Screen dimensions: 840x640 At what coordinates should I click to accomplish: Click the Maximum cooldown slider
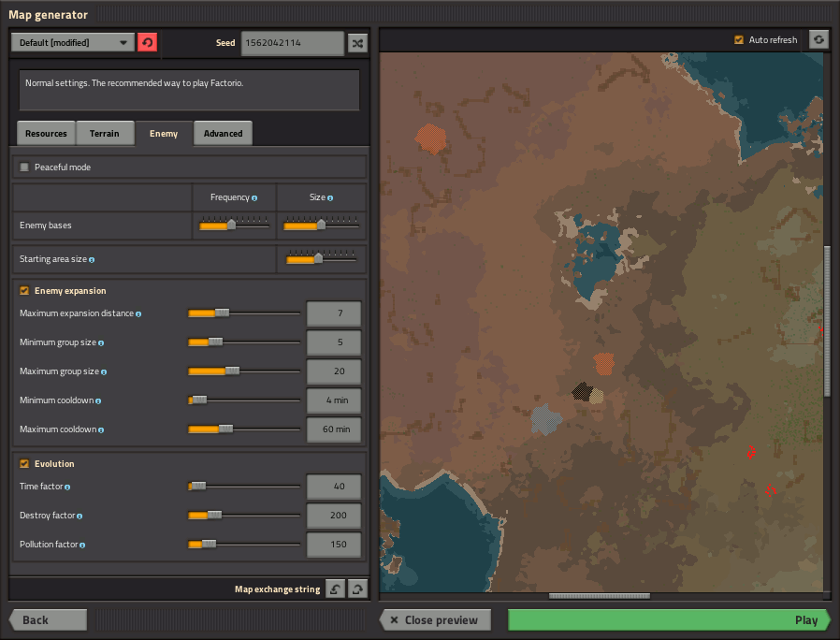244,429
